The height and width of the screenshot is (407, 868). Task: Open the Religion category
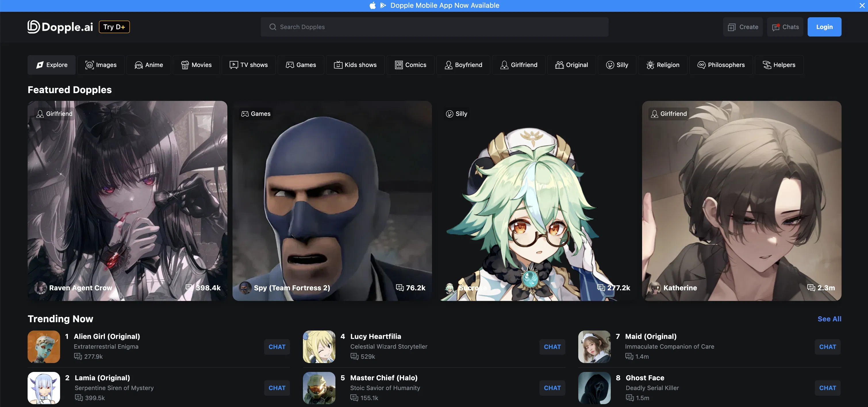click(x=662, y=65)
